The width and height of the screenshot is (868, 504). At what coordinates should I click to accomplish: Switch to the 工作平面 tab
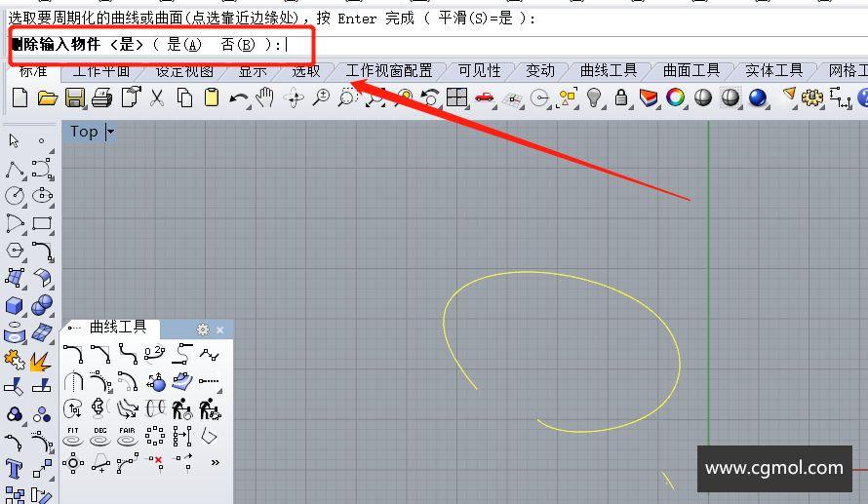click(101, 71)
